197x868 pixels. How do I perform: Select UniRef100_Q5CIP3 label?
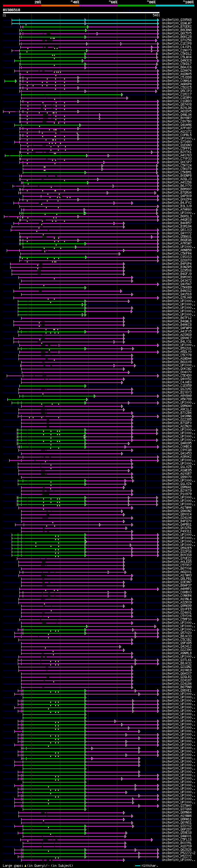[x=176, y=91]
